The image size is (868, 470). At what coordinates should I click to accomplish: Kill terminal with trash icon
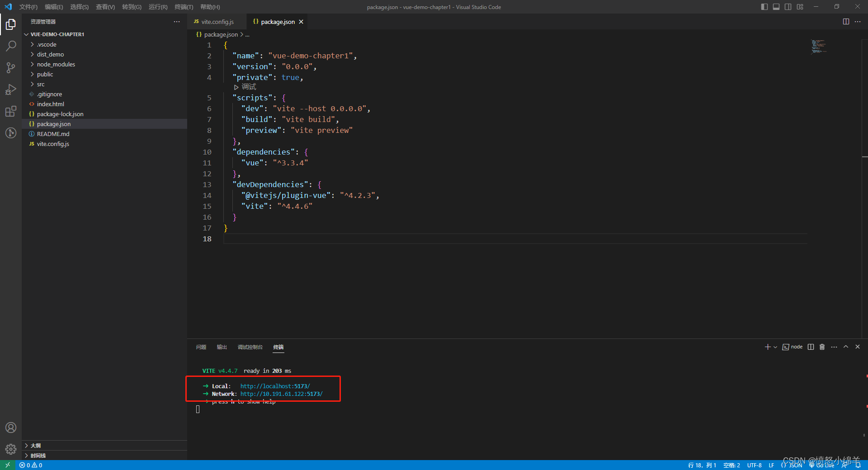[x=822, y=347]
